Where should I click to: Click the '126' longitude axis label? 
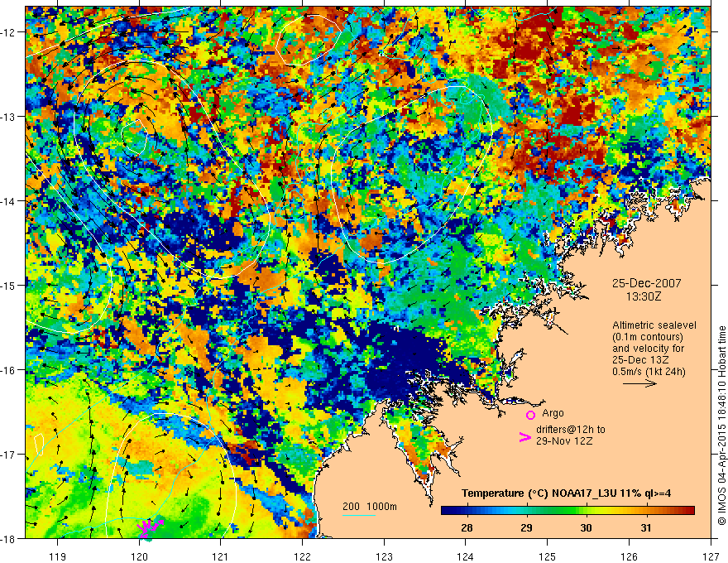629,556
